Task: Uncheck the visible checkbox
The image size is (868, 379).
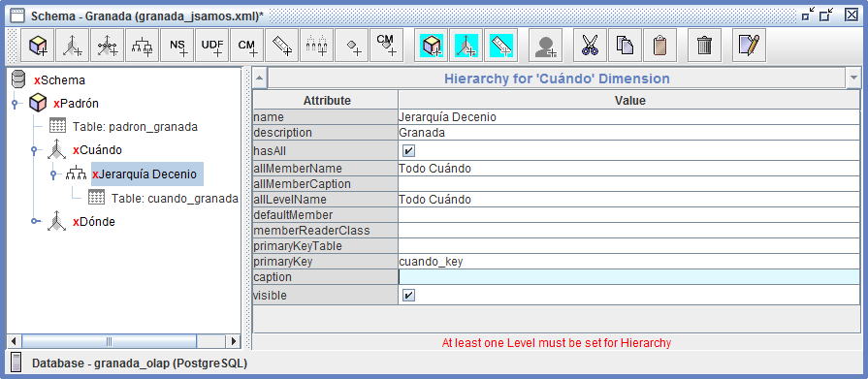Action: pyautogui.click(x=408, y=296)
